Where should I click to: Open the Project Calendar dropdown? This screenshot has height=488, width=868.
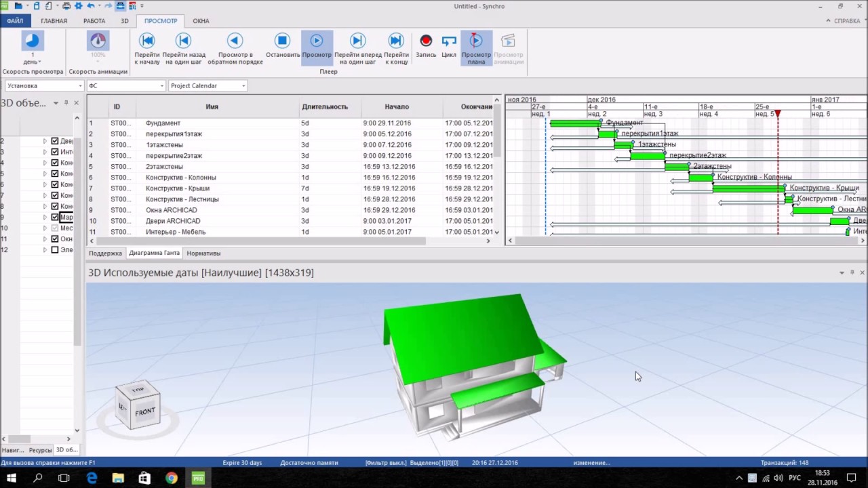point(207,86)
